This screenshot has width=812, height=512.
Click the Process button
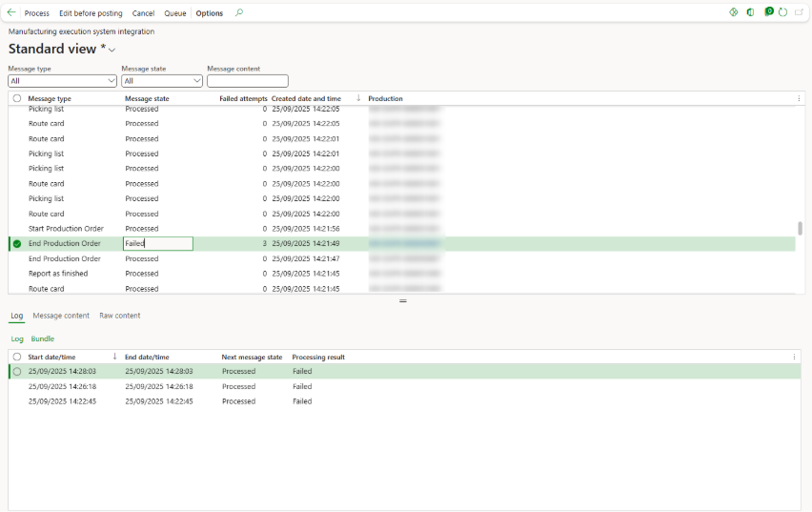click(36, 13)
